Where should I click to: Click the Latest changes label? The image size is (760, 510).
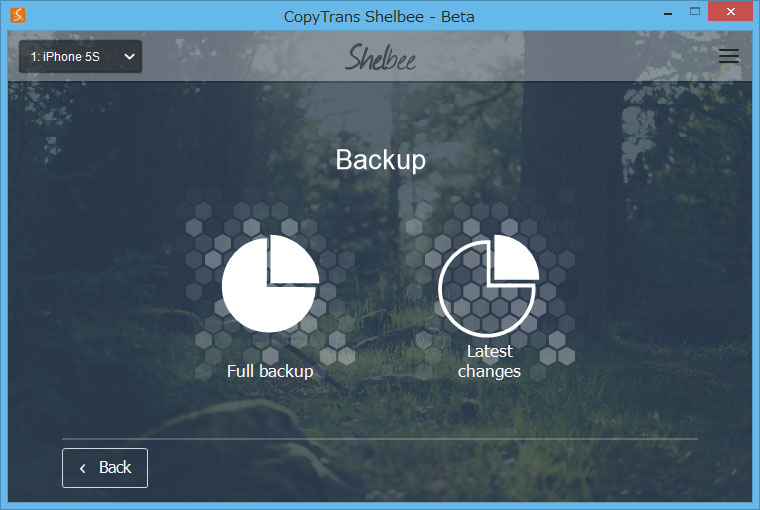coord(489,361)
